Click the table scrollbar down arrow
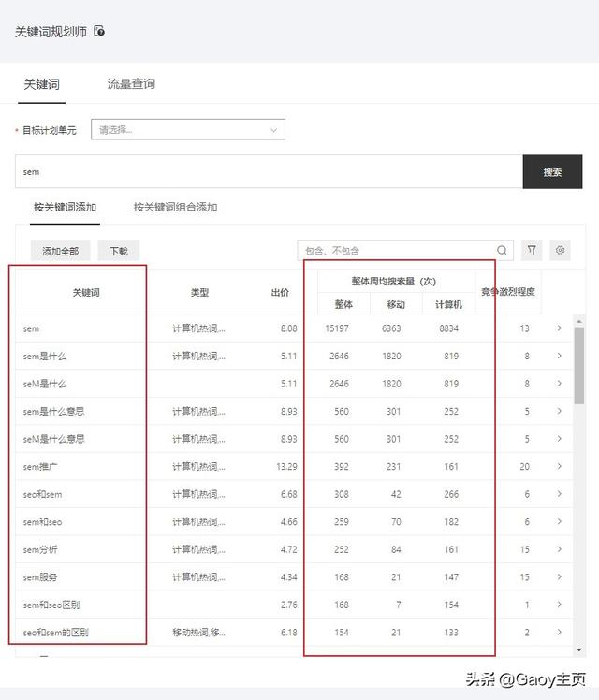This screenshot has height=700, width=599. [579, 650]
